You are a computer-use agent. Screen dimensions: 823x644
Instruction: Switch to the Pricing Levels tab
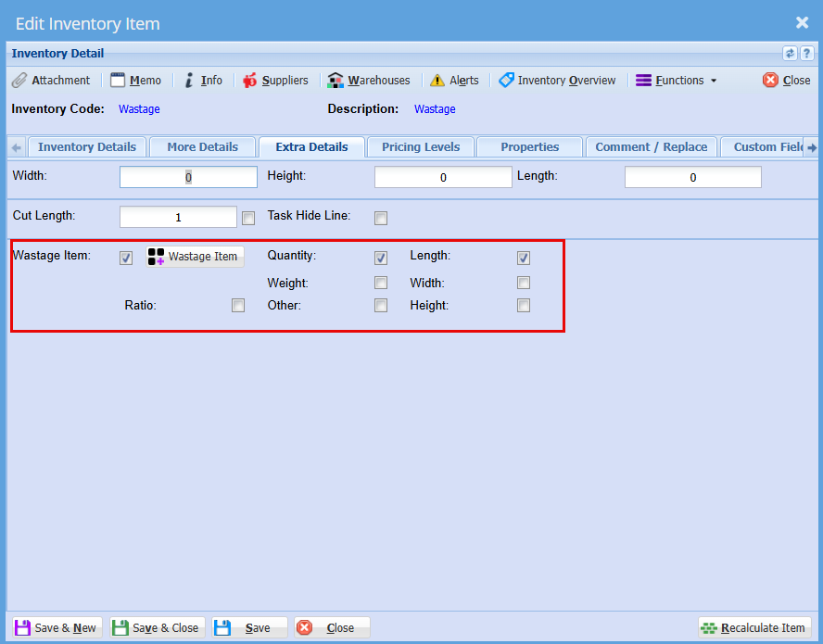(x=421, y=147)
